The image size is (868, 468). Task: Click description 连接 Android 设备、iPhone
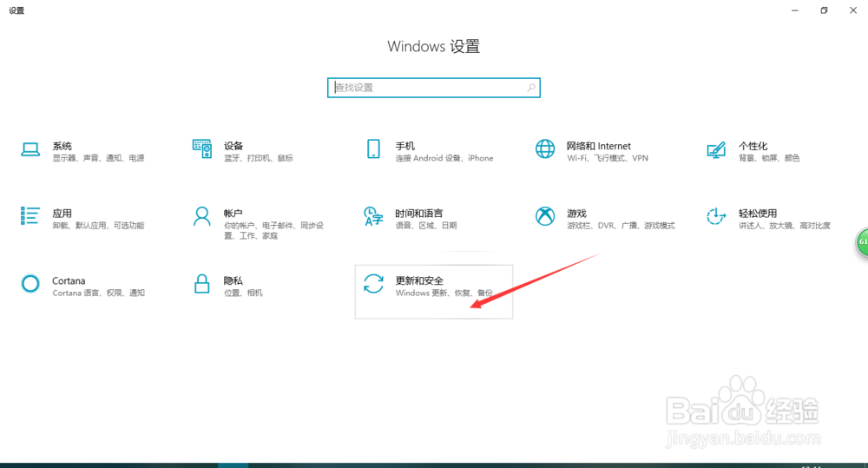[x=444, y=158]
